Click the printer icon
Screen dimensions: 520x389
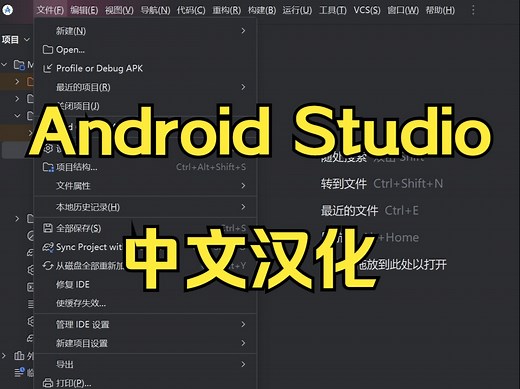coord(48,383)
